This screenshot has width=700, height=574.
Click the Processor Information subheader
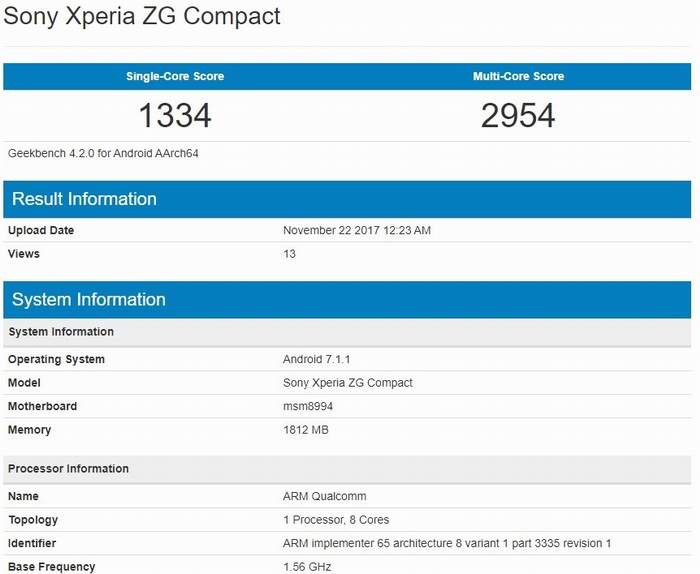[x=68, y=468]
